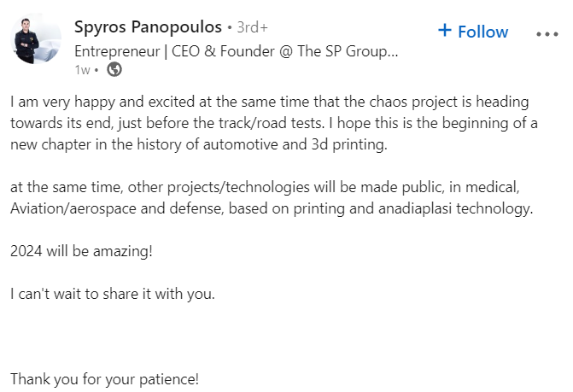The width and height of the screenshot is (573, 392).
Task: Click the globe public visibility icon
Action: pyautogui.click(x=114, y=69)
